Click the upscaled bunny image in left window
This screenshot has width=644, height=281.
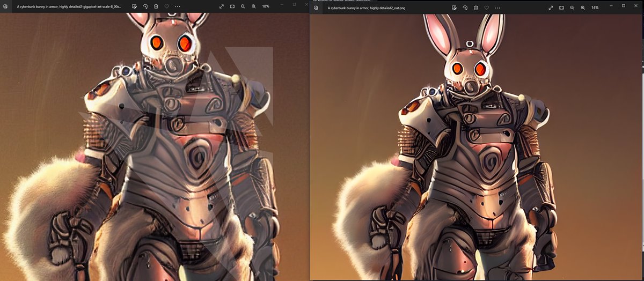155,146
